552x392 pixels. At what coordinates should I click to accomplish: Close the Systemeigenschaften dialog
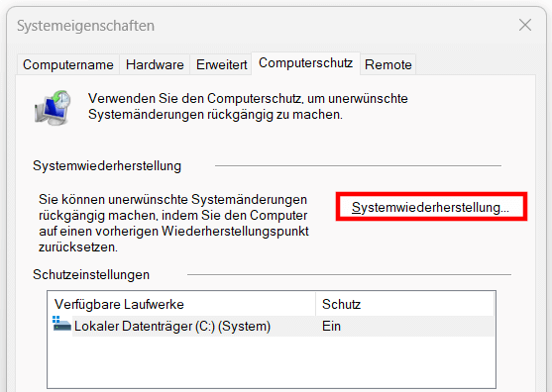point(525,25)
